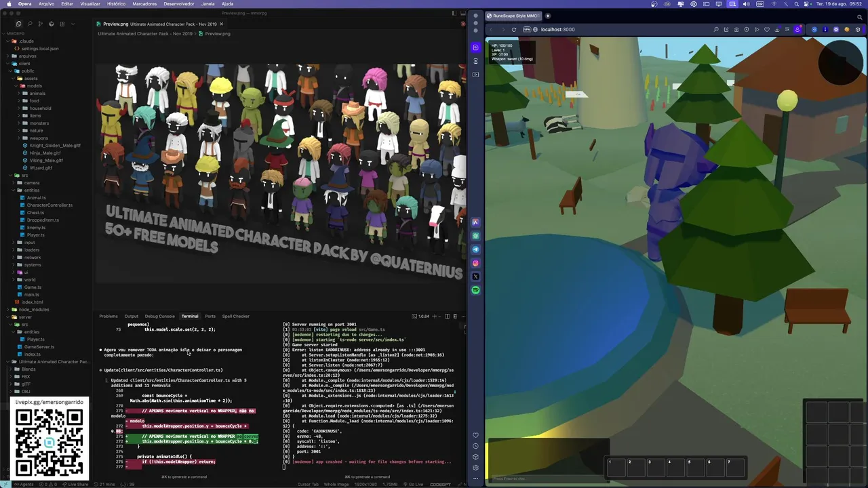868x488 pixels.
Task: Click the heart bookmark icon in address bar
Action: click(x=767, y=29)
